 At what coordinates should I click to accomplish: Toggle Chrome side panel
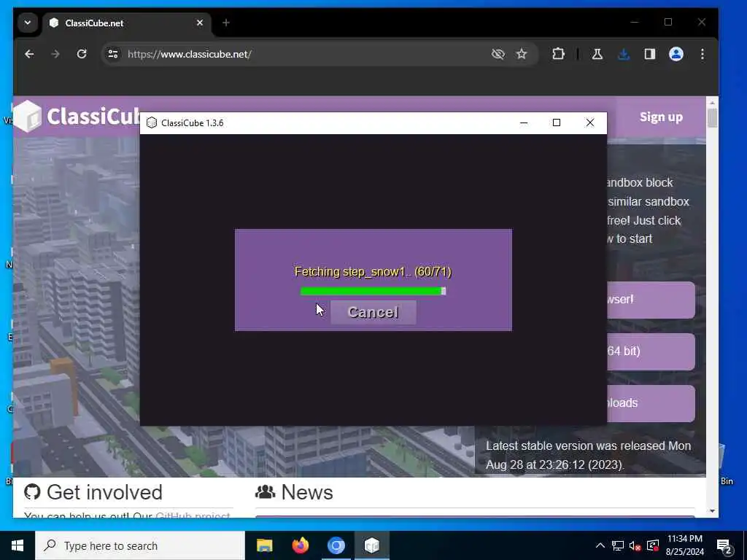point(650,54)
